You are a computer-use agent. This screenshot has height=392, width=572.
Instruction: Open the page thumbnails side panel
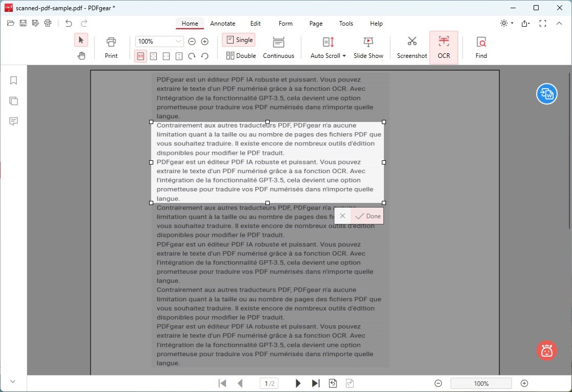[x=13, y=100]
